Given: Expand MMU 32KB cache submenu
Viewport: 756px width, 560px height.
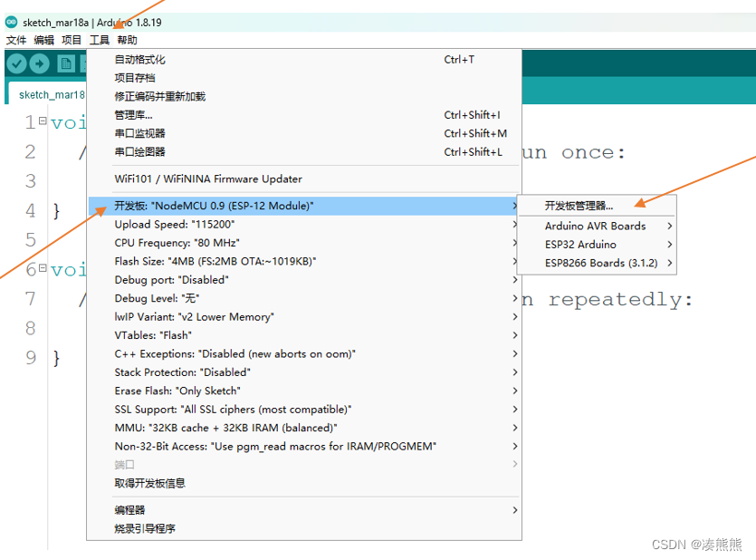Looking at the screenshot, I should coord(305,428).
